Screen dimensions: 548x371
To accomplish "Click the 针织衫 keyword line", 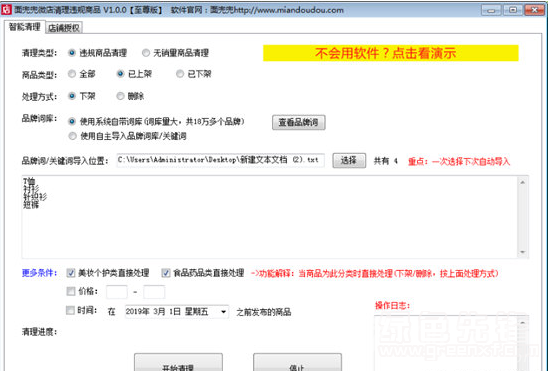I will (35, 197).
